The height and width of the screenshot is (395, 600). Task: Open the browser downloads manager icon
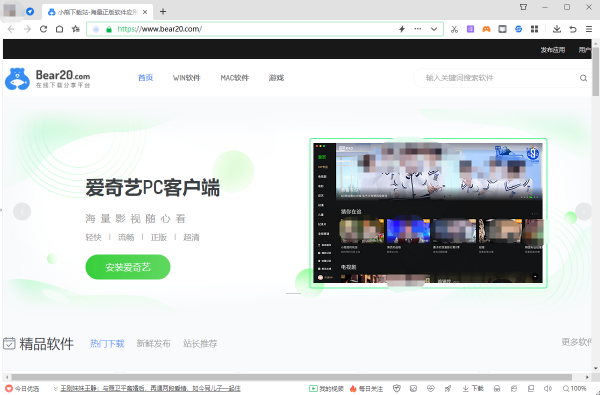557,29
